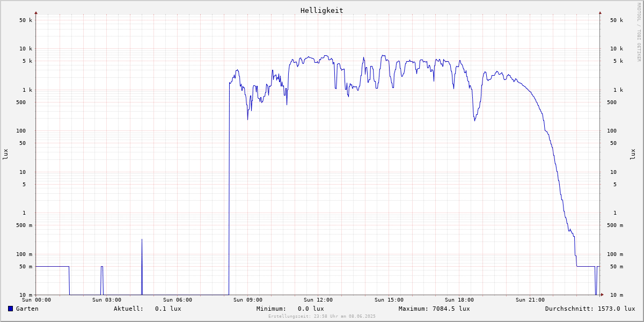Click the Durchschnitt 1573.0 lux value
The image size is (644, 322).
[x=616, y=309]
